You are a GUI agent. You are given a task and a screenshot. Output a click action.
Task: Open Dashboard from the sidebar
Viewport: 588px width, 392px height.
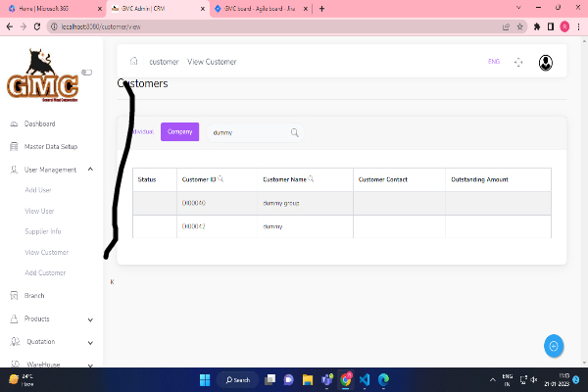pyautogui.click(x=39, y=124)
